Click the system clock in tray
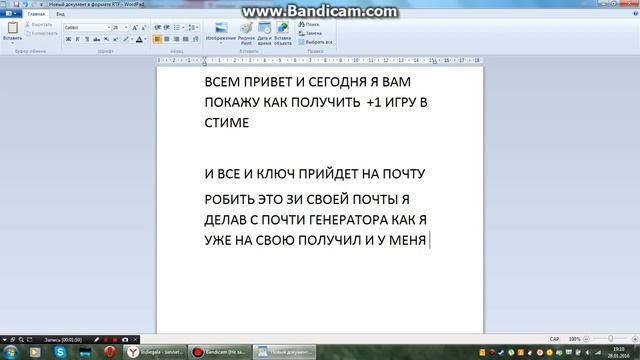 (618, 352)
